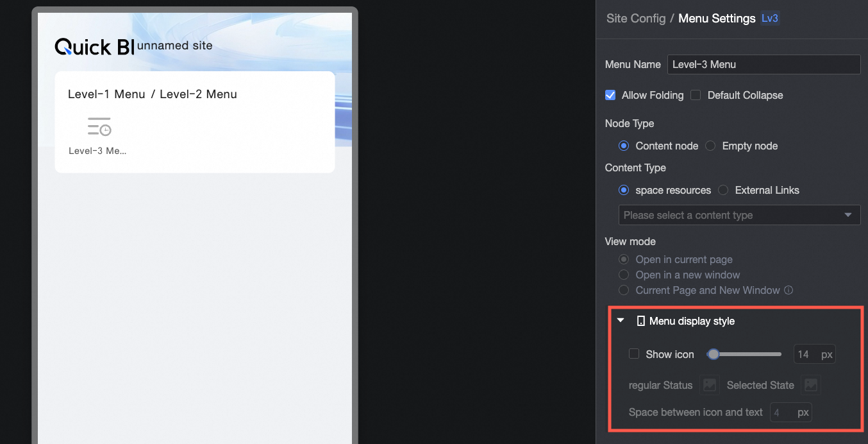Click Level-2 Menu in preview breadcrumb
868x444 pixels.
pyautogui.click(x=198, y=94)
